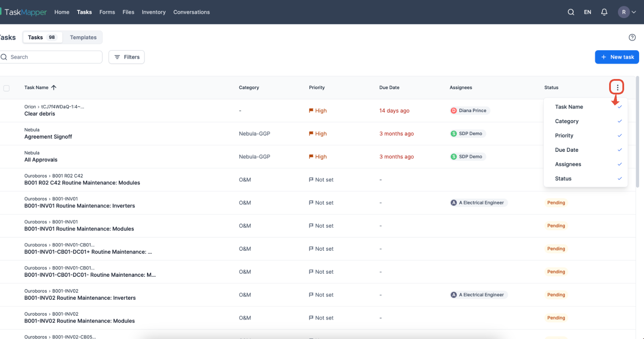Select Tasks 98 tab

[42, 38]
